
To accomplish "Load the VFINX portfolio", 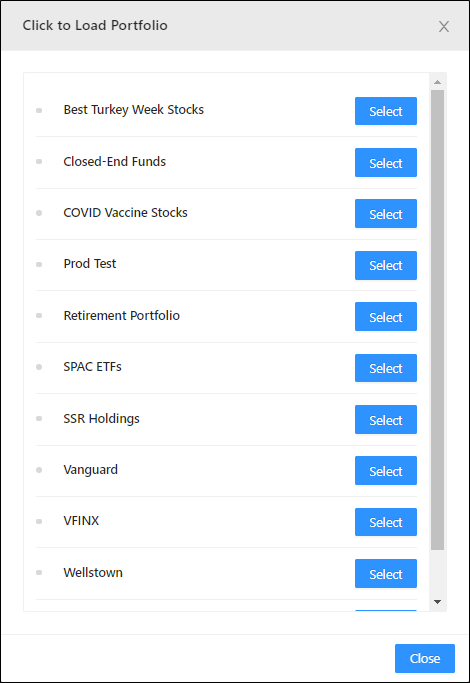I will 385,522.
